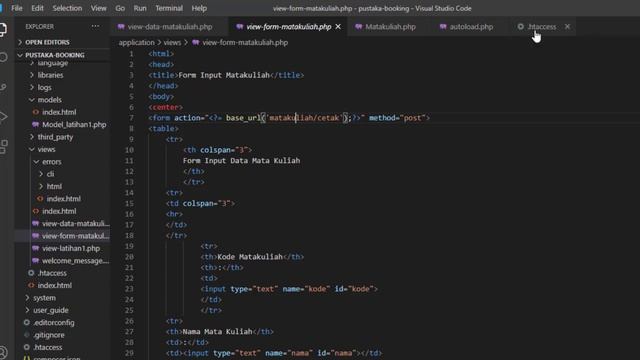Image resolution: width=640 pixels, height=360 pixels.
Task: Open the Go menu
Action: pyautogui.click(x=120, y=8)
